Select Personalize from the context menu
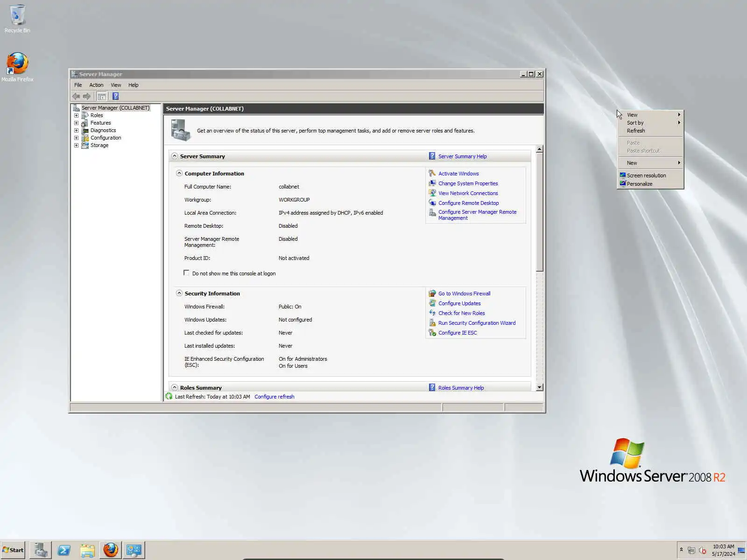The height and width of the screenshot is (560, 747). click(x=650, y=184)
